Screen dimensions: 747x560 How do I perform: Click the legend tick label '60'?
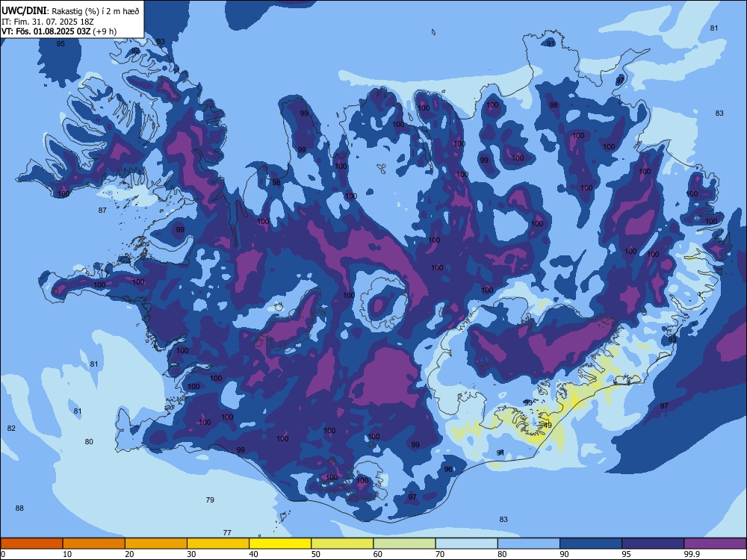[378, 554]
